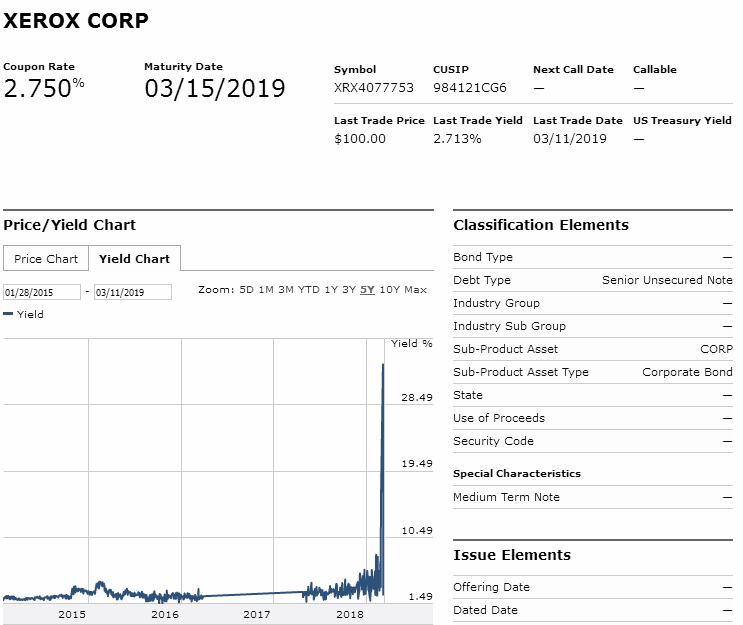
Task: Click the Security Code row label
Action: (x=493, y=441)
